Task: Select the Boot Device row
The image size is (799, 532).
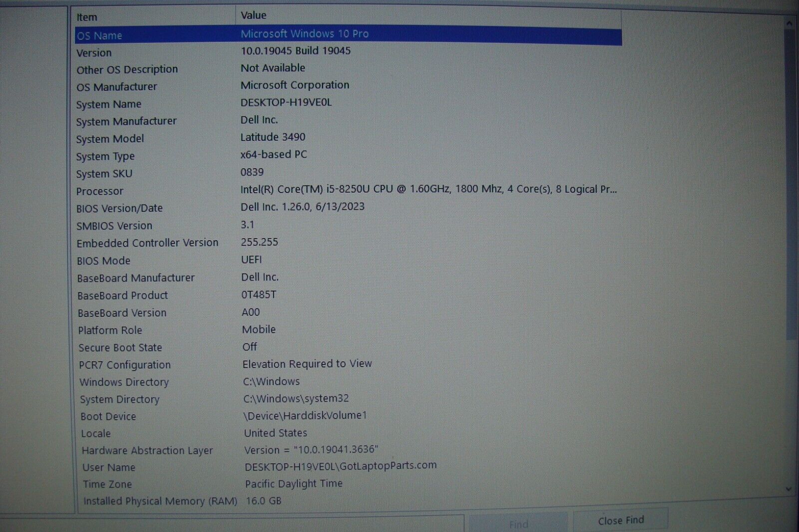Action: pyautogui.click(x=349, y=416)
